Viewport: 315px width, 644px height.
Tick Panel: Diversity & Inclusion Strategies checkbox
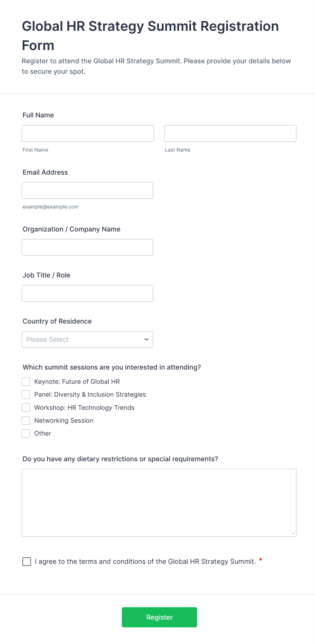tap(26, 395)
